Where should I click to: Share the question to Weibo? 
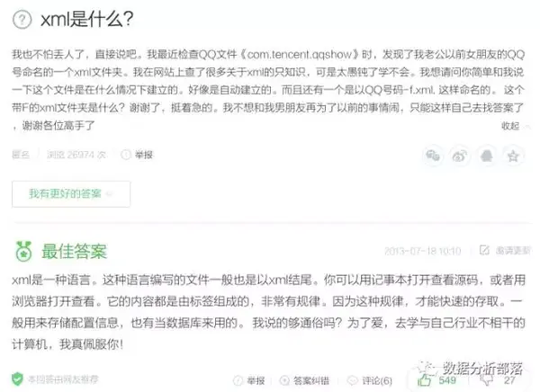click(x=460, y=156)
